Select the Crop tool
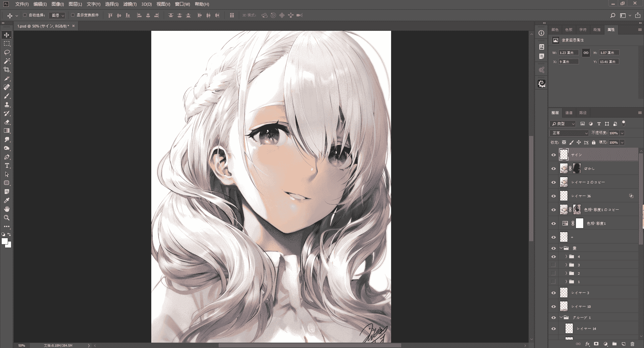The image size is (644, 348). 7,70
